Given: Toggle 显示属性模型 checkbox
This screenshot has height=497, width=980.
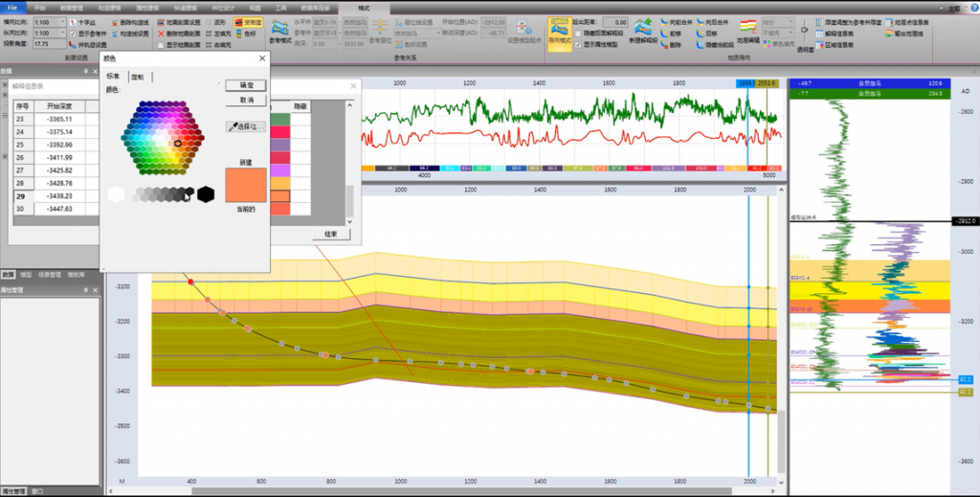Looking at the screenshot, I should coord(578,45).
